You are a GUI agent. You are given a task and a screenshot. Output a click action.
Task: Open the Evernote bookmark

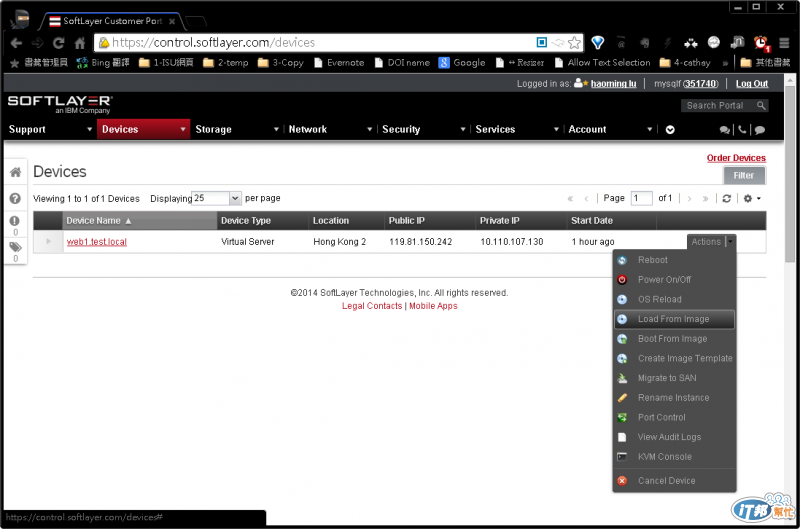click(339, 63)
